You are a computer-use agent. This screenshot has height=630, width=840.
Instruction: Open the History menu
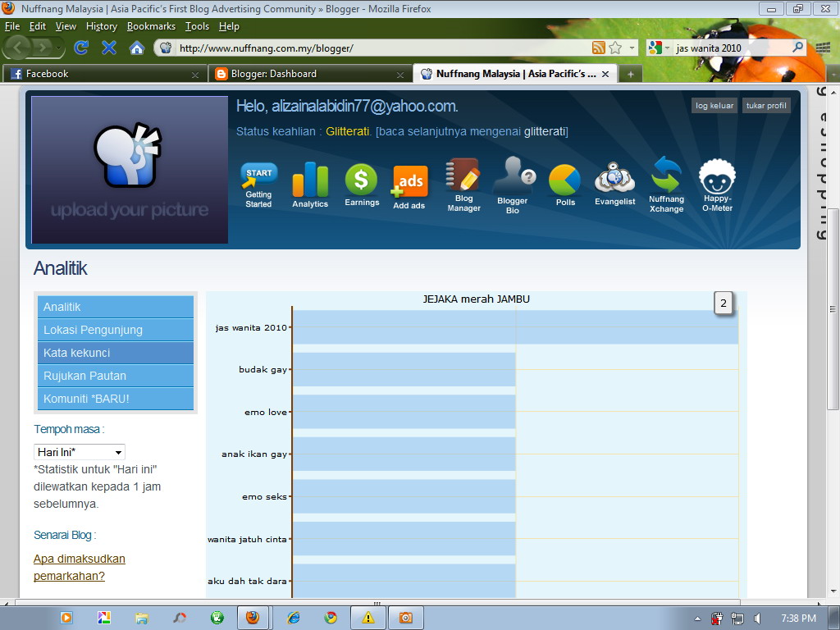point(101,26)
